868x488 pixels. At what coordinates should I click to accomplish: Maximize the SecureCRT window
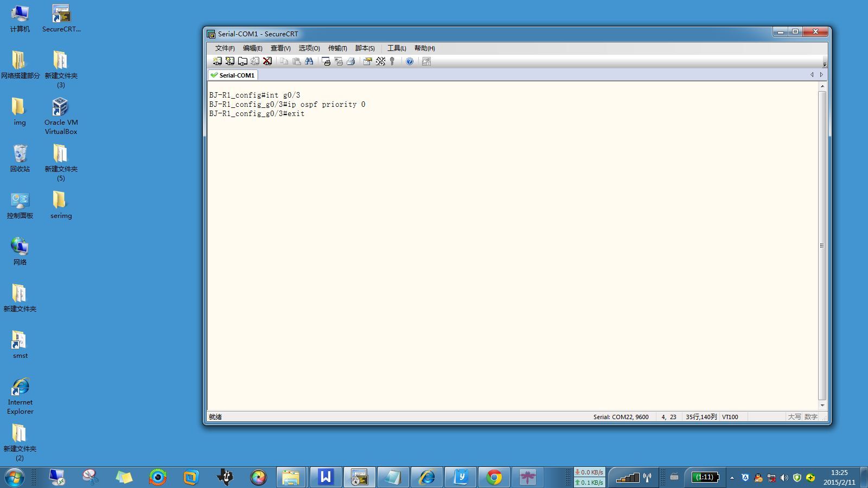click(x=795, y=32)
